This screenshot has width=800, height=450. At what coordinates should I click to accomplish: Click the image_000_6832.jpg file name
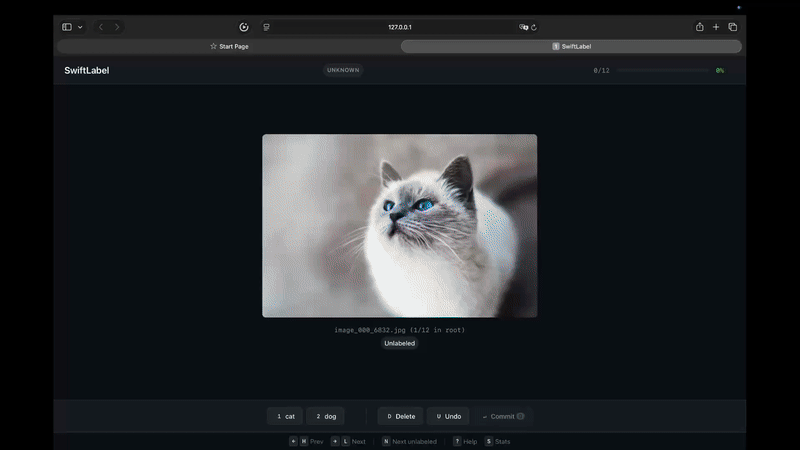pos(370,330)
